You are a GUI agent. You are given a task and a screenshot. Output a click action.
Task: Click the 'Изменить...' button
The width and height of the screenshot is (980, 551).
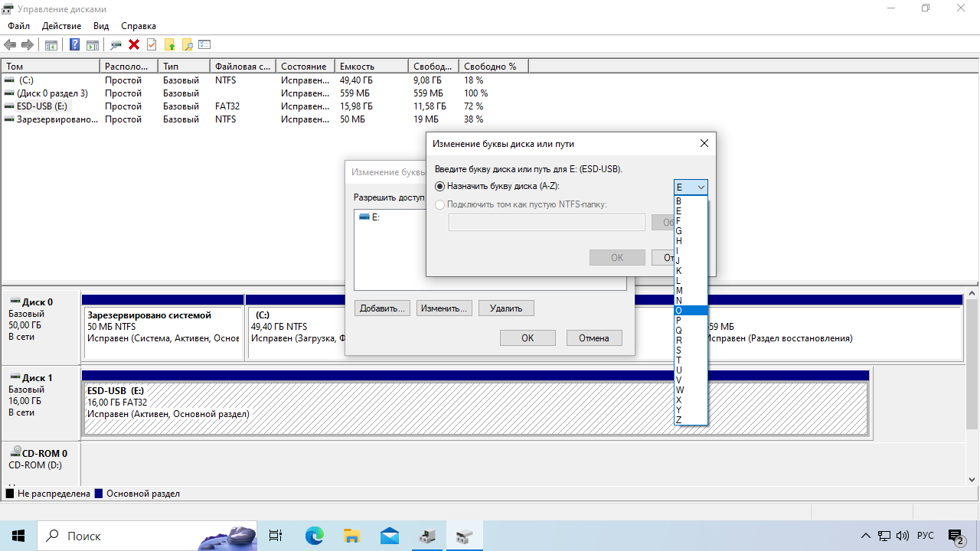click(444, 308)
